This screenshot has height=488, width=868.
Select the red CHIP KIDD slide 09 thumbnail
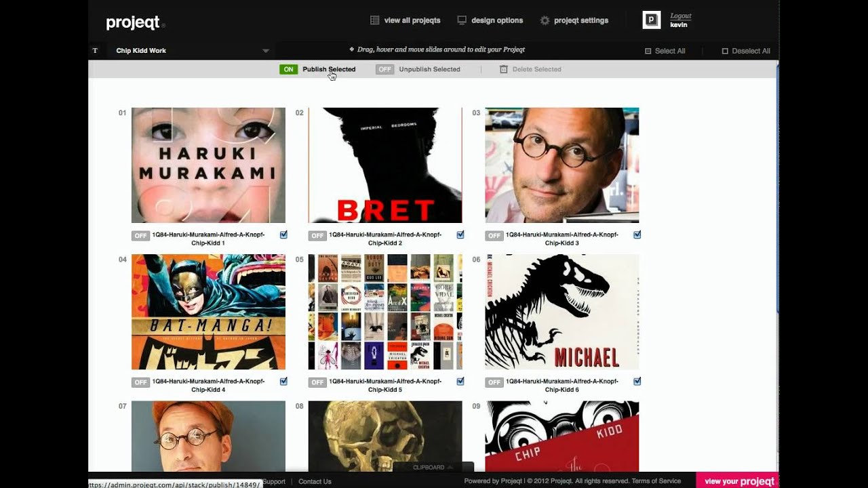[562, 436]
